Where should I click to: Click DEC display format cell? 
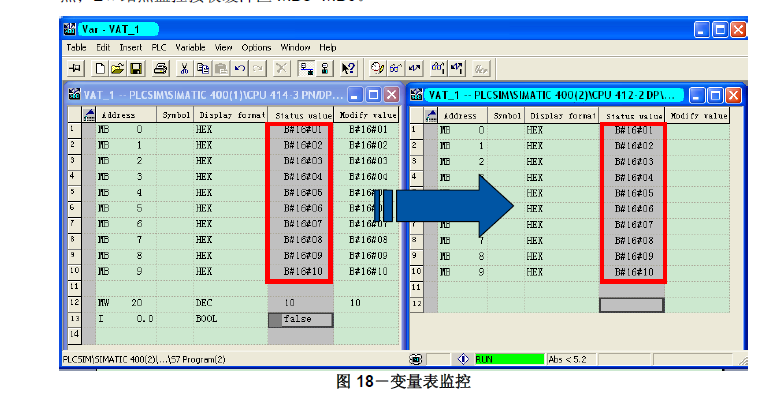[x=231, y=303]
